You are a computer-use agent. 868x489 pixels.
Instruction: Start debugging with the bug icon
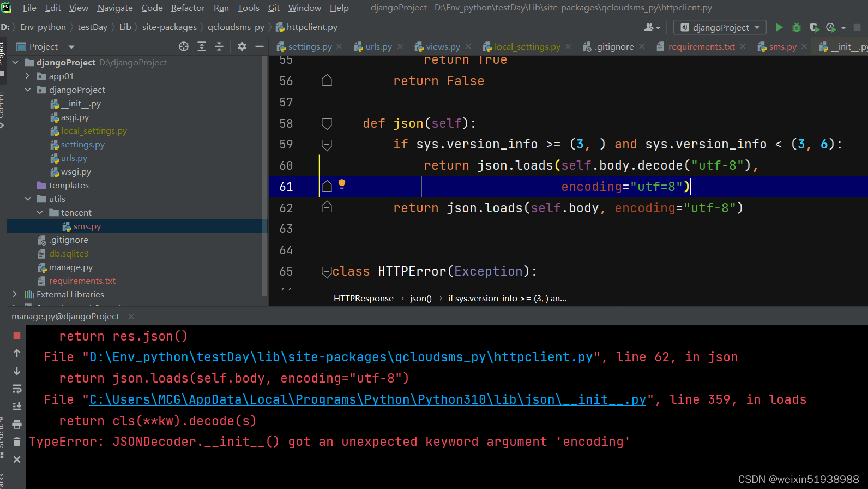tap(797, 27)
